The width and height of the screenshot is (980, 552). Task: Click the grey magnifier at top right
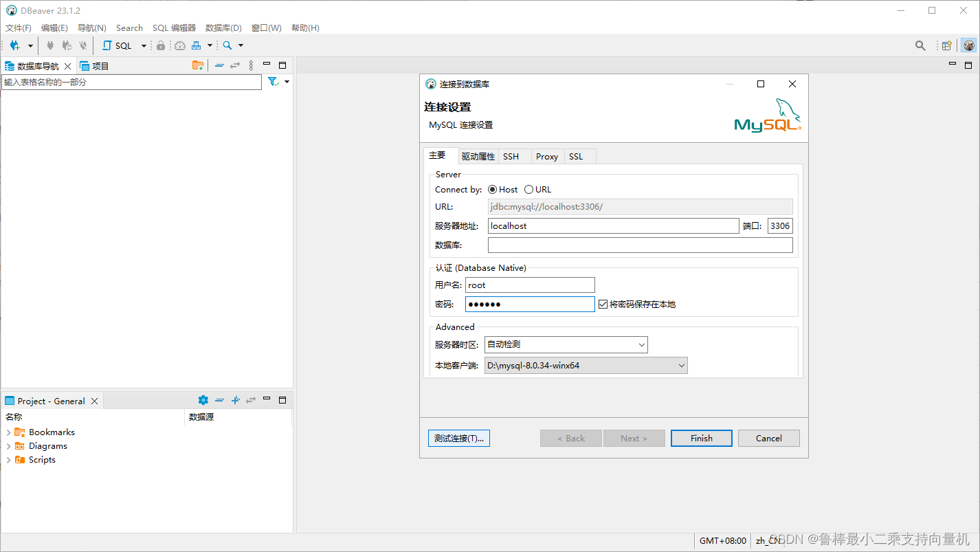(x=920, y=45)
